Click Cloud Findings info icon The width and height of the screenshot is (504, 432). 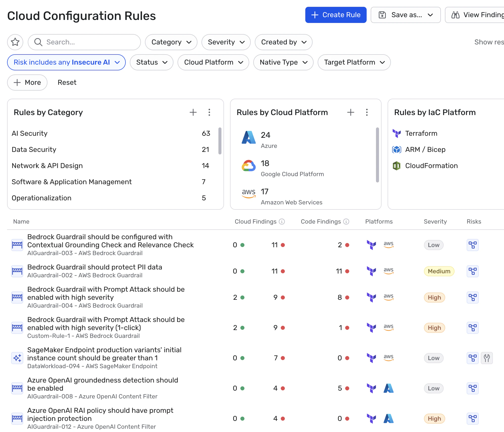(x=282, y=222)
